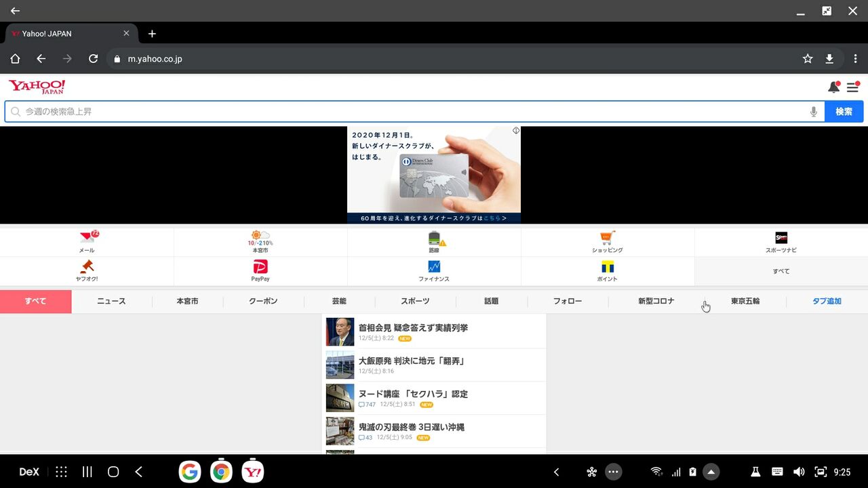
Task: Launch the Google app from the taskbar
Action: point(190,472)
